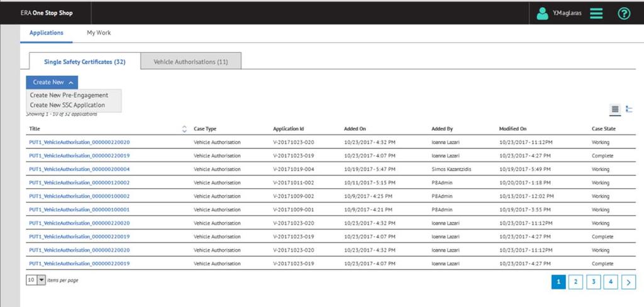Image resolution: width=644 pixels, height=307 pixels.
Task: Click the Added By column header
Action: pos(442,129)
